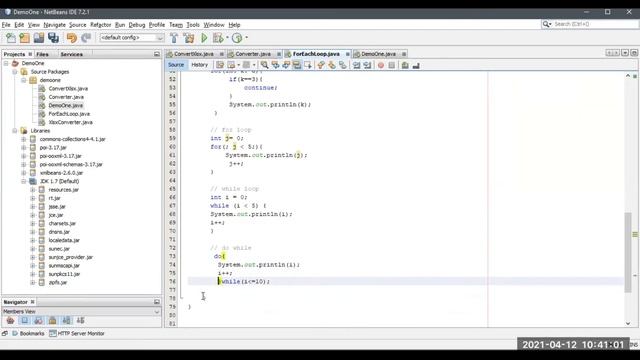The height and width of the screenshot is (360, 640).
Task: Toggle the Source view button
Action: tap(176, 65)
